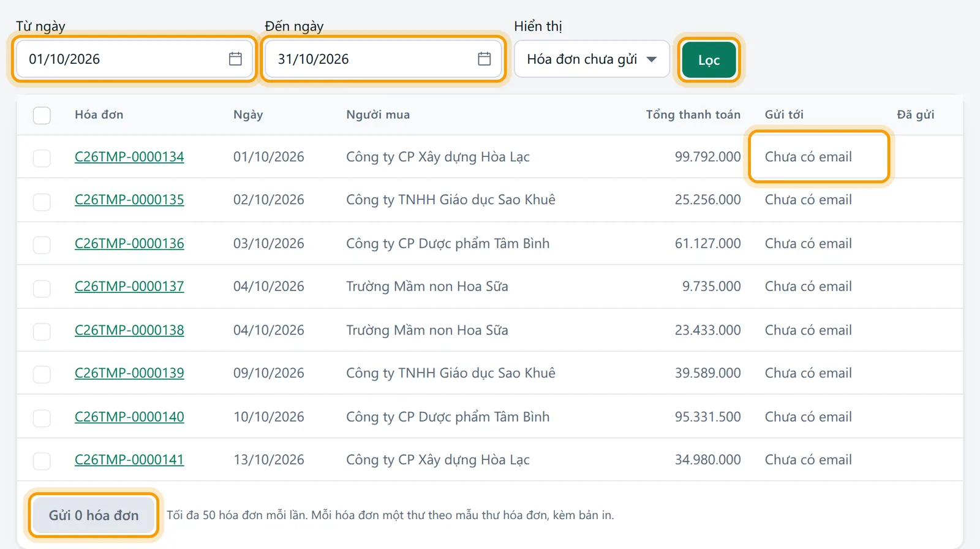Select the checkbox for invoice C26TMP-0000140
980x549 pixels.
42,418
